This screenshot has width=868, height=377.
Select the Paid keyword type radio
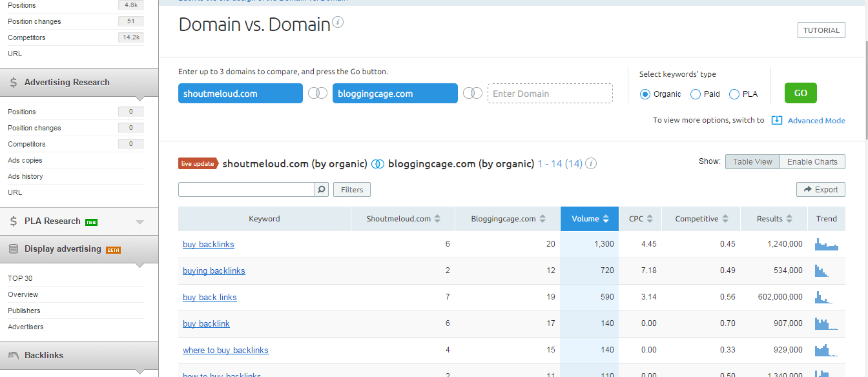click(696, 94)
